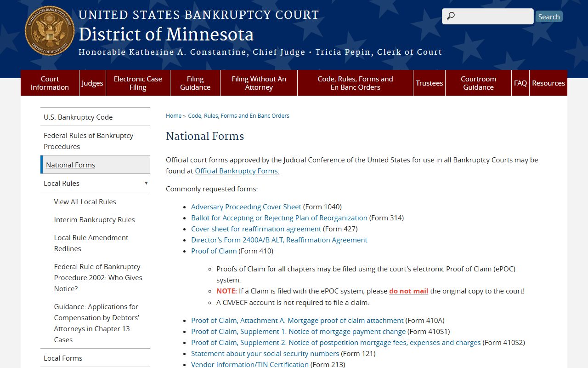588x368 pixels.
Task: Go to Home breadcrumb link
Action: coord(174,115)
